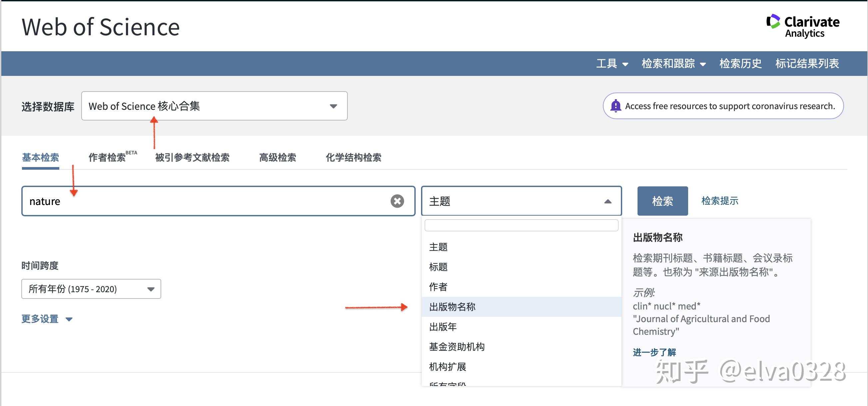Open 检索历史 page

click(x=740, y=63)
